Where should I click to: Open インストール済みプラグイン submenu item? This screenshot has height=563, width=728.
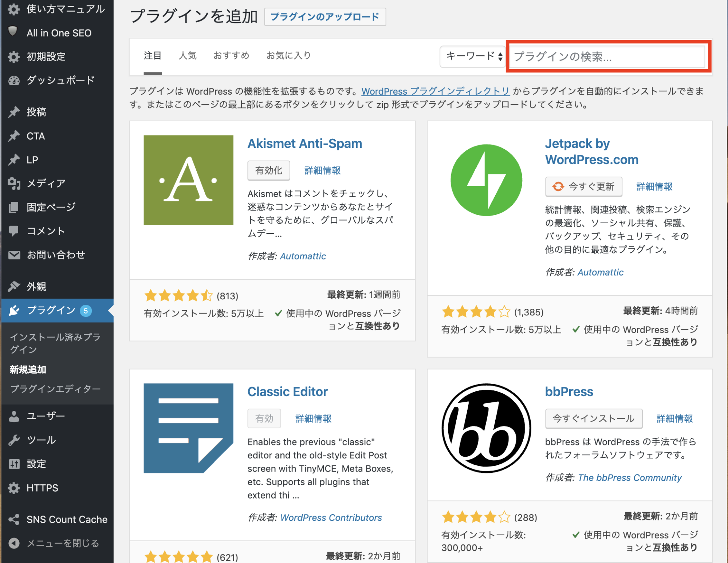coord(55,343)
